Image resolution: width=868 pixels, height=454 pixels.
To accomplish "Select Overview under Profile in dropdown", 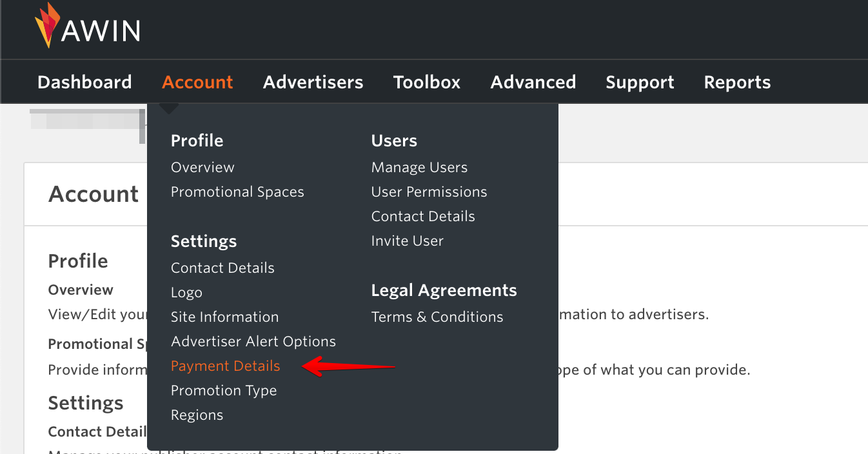I will pos(202,167).
